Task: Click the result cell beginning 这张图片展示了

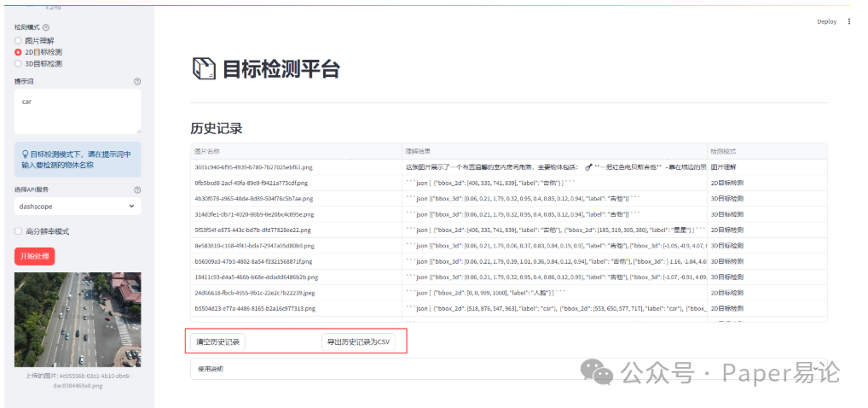Action: point(555,166)
